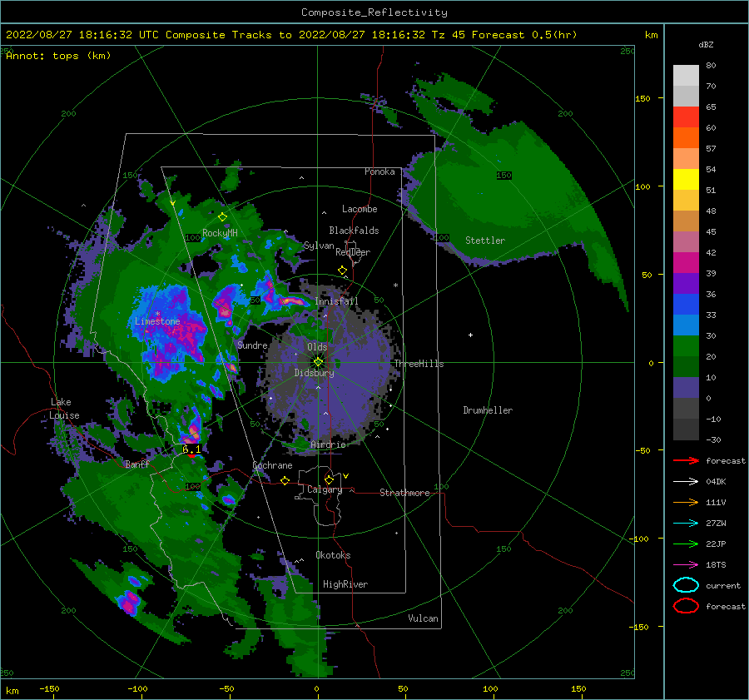
Task: Click the radar center diamond between Olds and Didsbury
Action: (318, 362)
